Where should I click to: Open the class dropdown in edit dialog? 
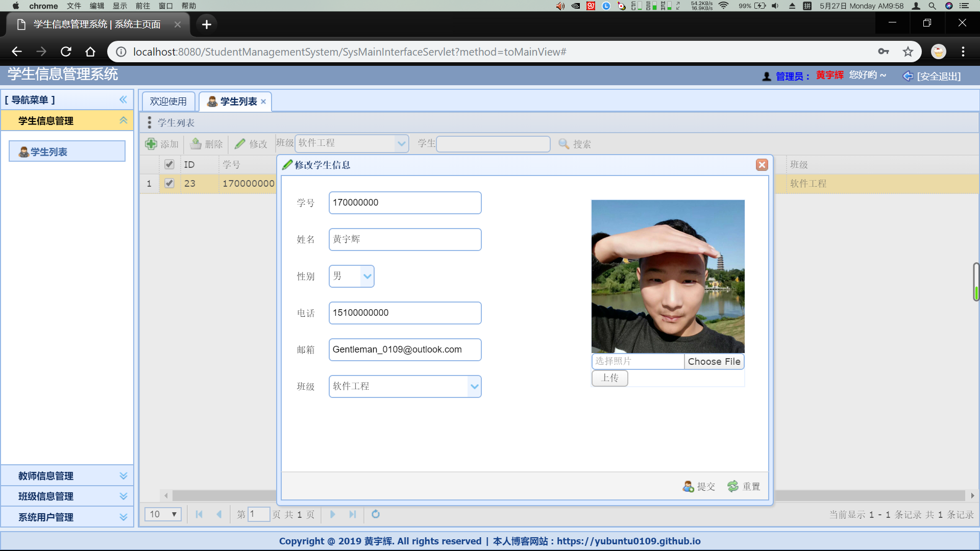point(474,386)
